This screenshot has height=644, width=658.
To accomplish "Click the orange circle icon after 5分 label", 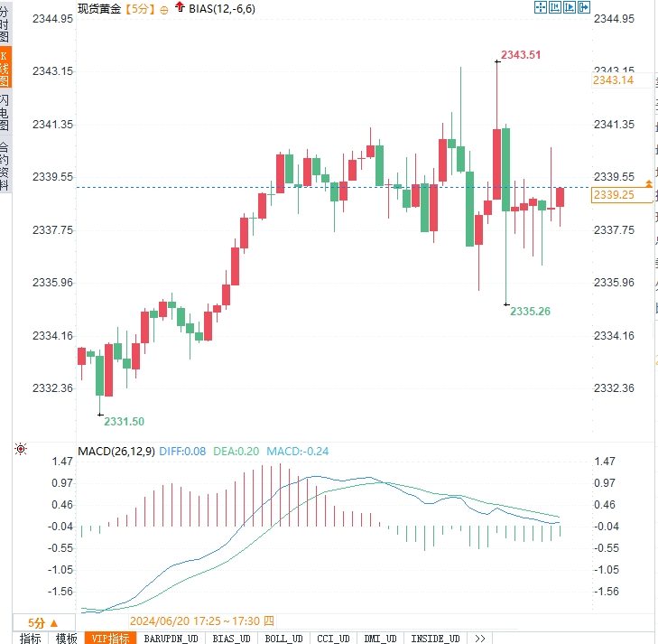I will coord(163,8).
